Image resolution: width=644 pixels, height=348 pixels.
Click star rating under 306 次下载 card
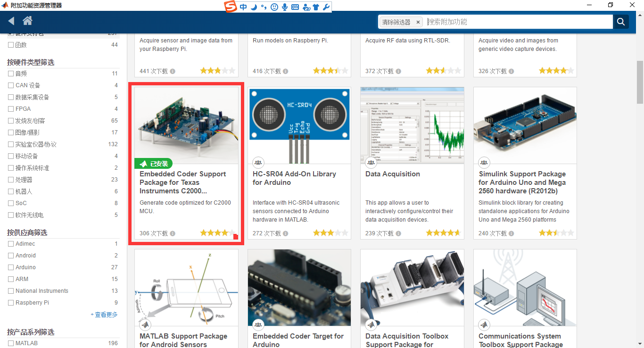217,233
